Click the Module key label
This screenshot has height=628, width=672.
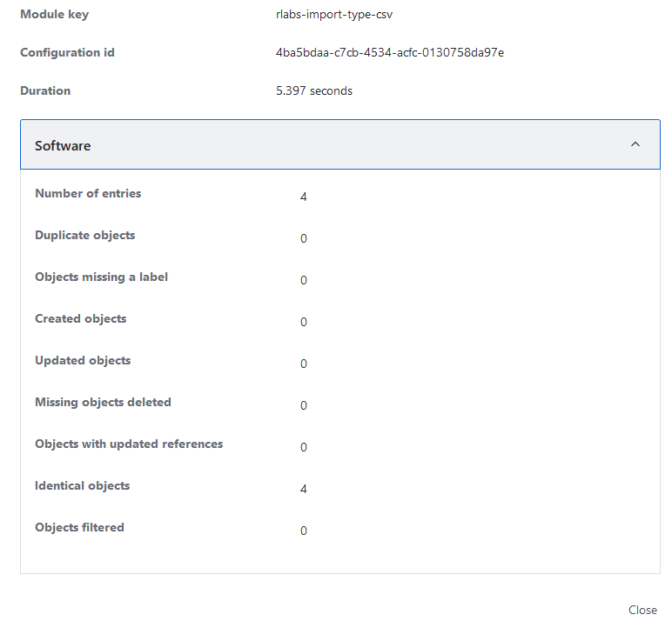point(54,15)
